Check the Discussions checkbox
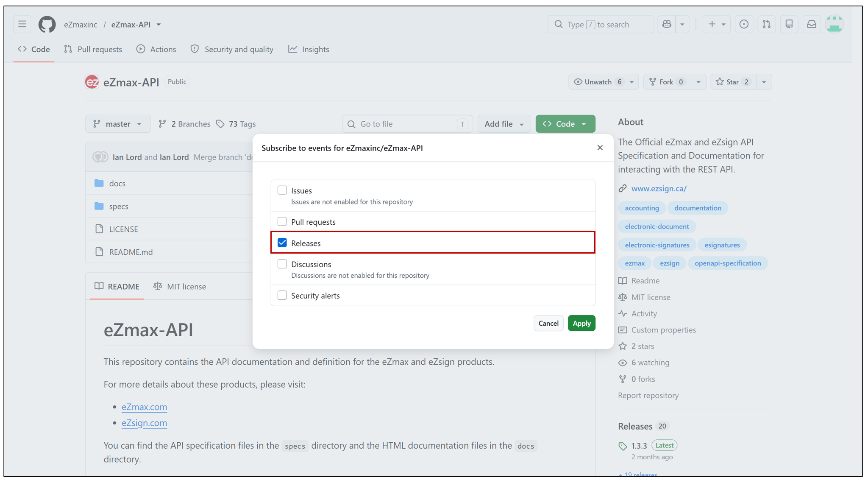Image resolution: width=868 pixels, height=483 pixels. (x=282, y=264)
